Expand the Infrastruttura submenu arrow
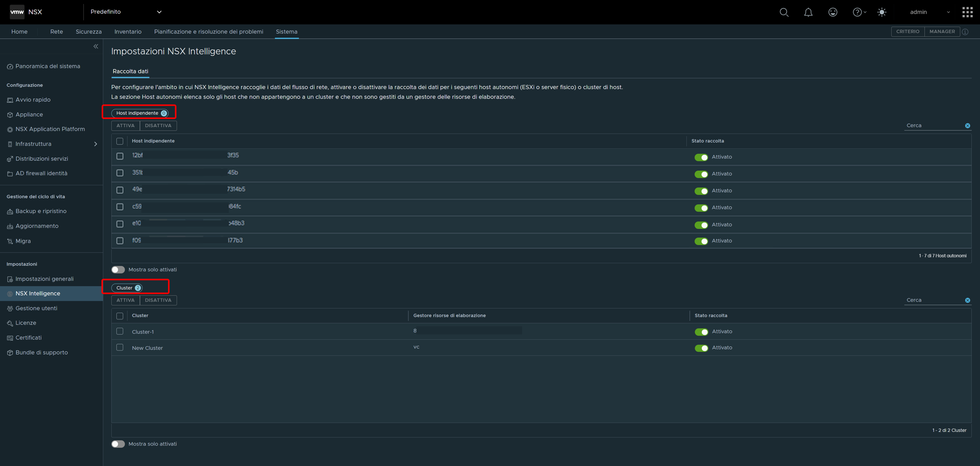The height and width of the screenshot is (466, 980). (x=95, y=144)
